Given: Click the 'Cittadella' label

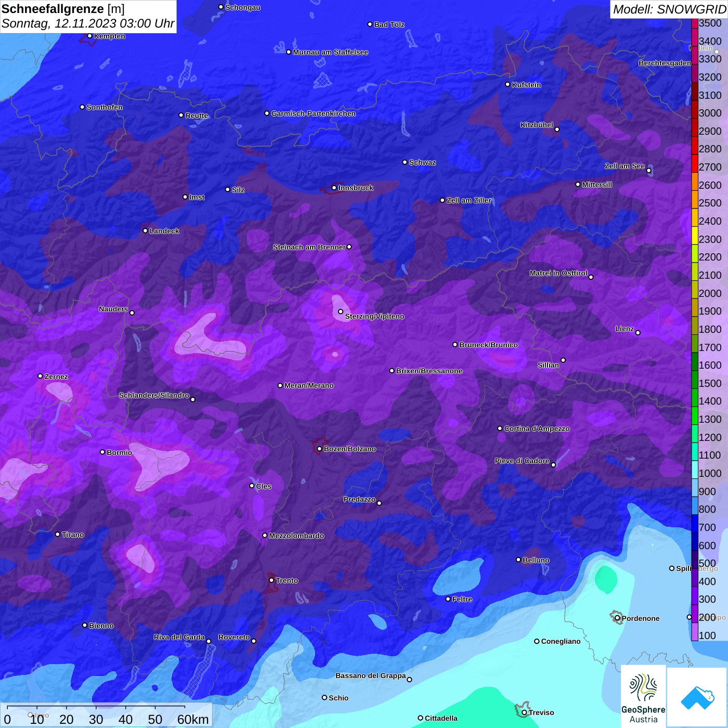Looking at the screenshot, I should pyautogui.click(x=441, y=718).
